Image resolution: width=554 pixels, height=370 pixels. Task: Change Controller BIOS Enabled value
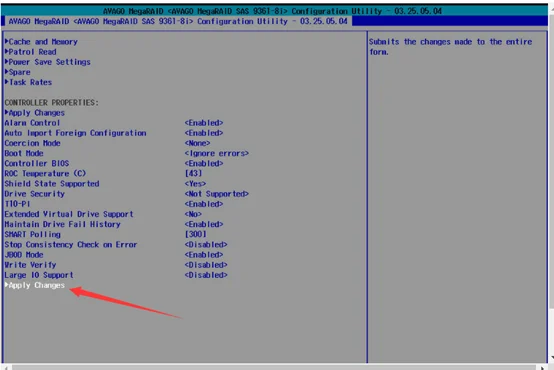point(204,164)
